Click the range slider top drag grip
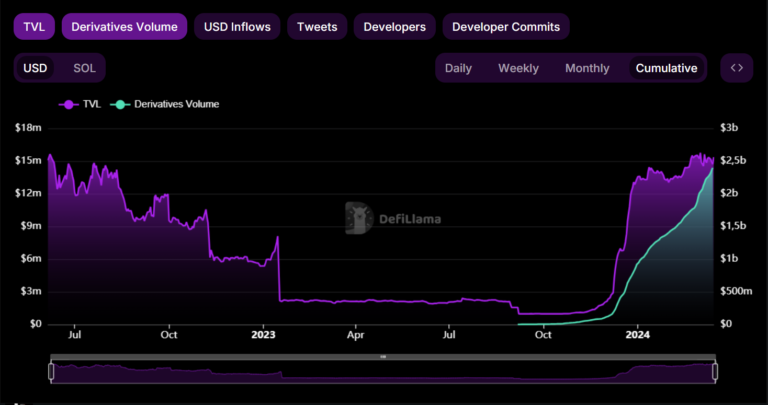Viewport: 768px width, 405px height. pos(382,357)
